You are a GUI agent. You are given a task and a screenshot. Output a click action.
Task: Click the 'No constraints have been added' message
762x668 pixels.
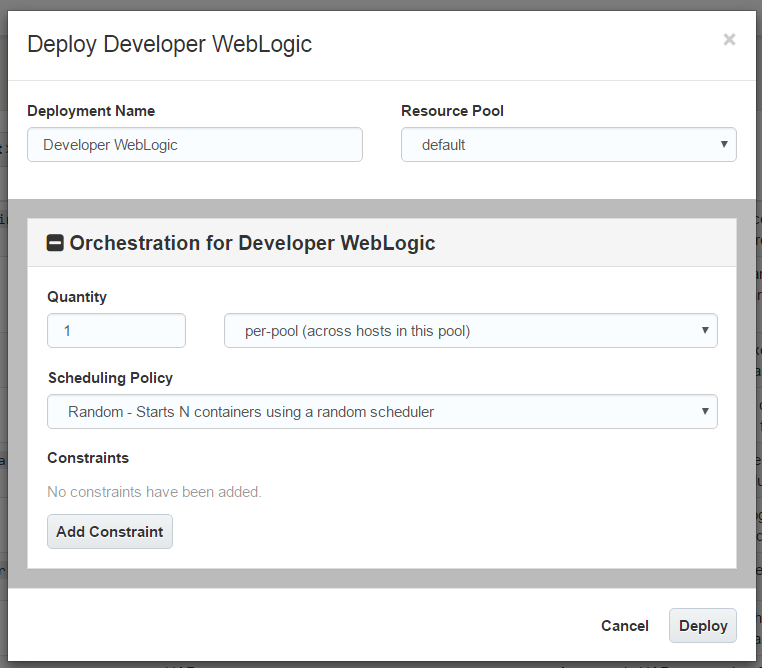(x=154, y=492)
